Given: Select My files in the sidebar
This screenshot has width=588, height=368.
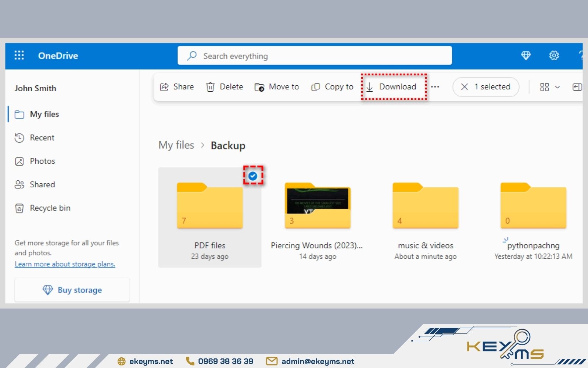Looking at the screenshot, I should tap(44, 114).
